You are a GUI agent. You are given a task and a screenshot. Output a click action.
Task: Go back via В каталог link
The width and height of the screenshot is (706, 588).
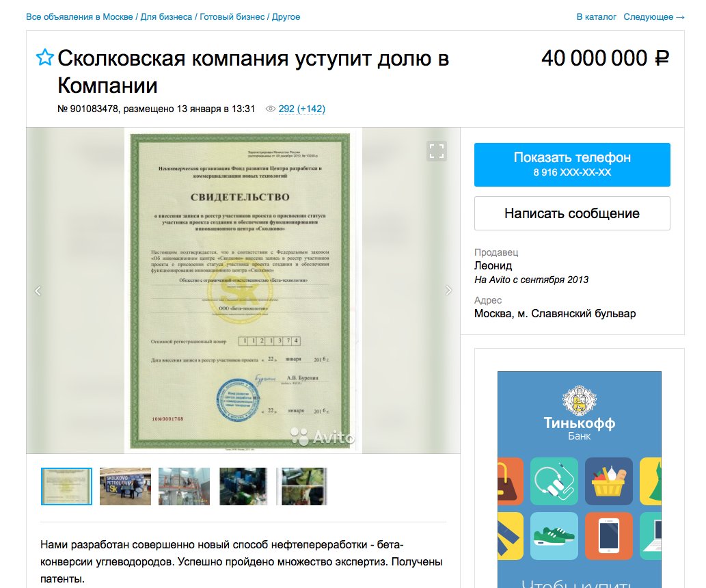point(596,16)
